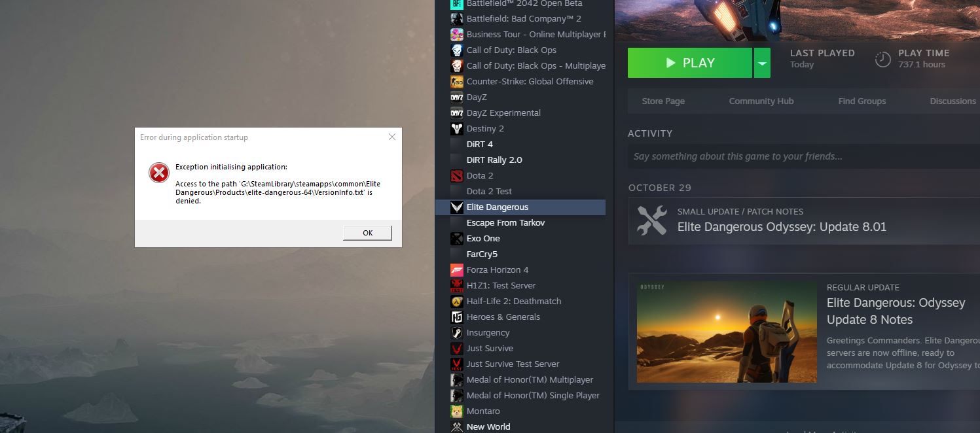Screen dimensions: 980x433
Task: Open the Discussions tab
Action: click(x=953, y=101)
